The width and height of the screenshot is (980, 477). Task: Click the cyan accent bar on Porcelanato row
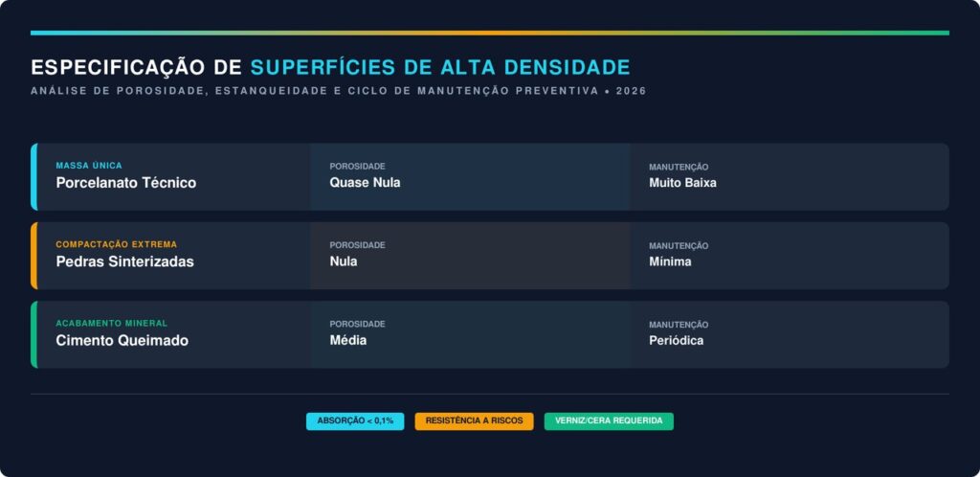33,177
